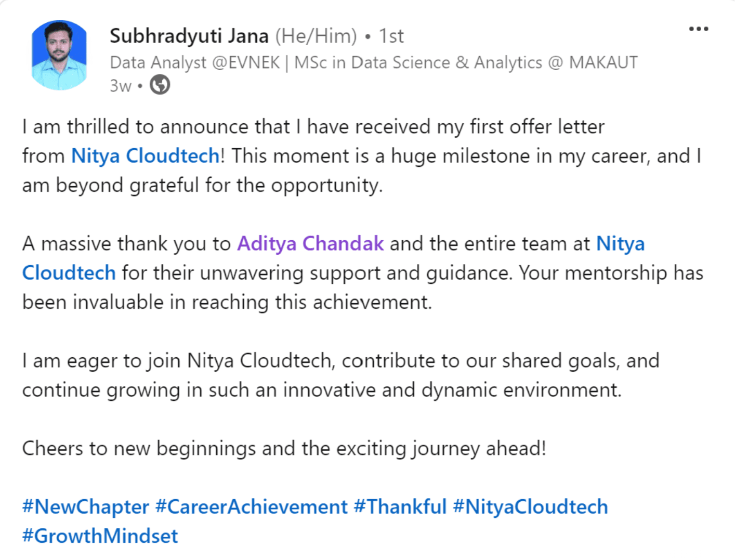
Task: Open the #NityaCloudtech hashtag
Action: (x=530, y=507)
